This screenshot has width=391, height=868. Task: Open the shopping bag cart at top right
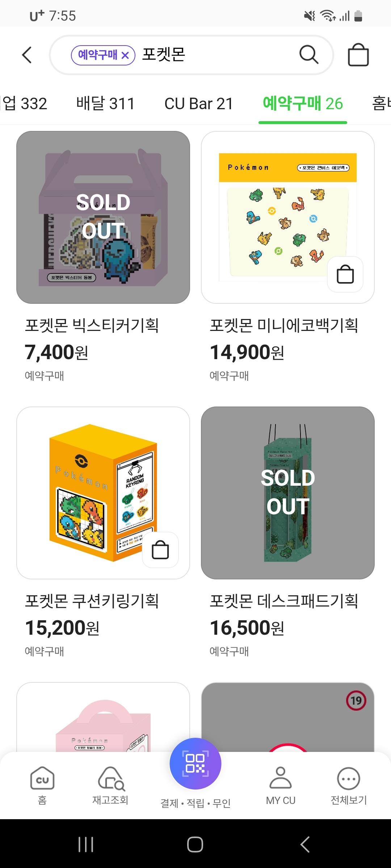point(358,55)
